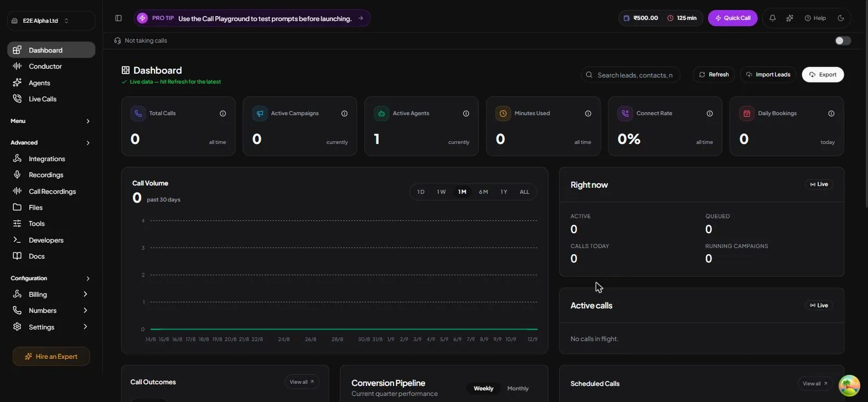The width and height of the screenshot is (868, 402).
Task: Click the PRO TIP lightning icon
Action: [142, 18]
